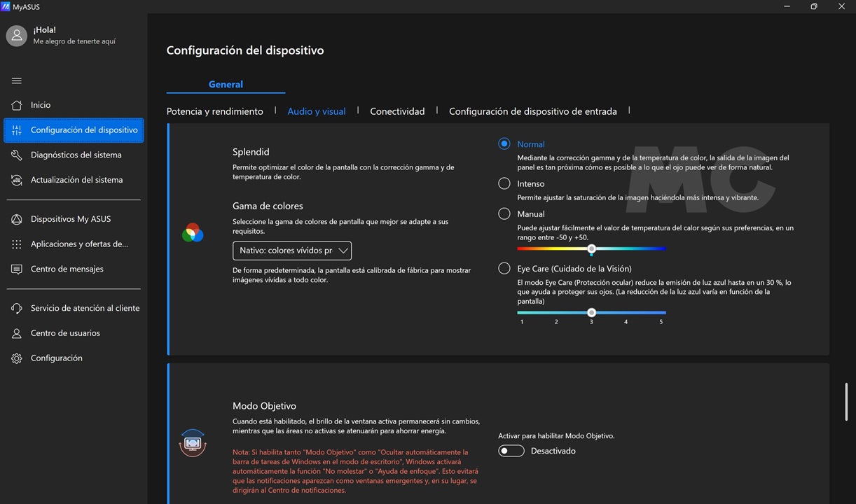Click Servicio de atención al cliente headset icon
This screenshot has width=856, height=504.
[17, 308]
